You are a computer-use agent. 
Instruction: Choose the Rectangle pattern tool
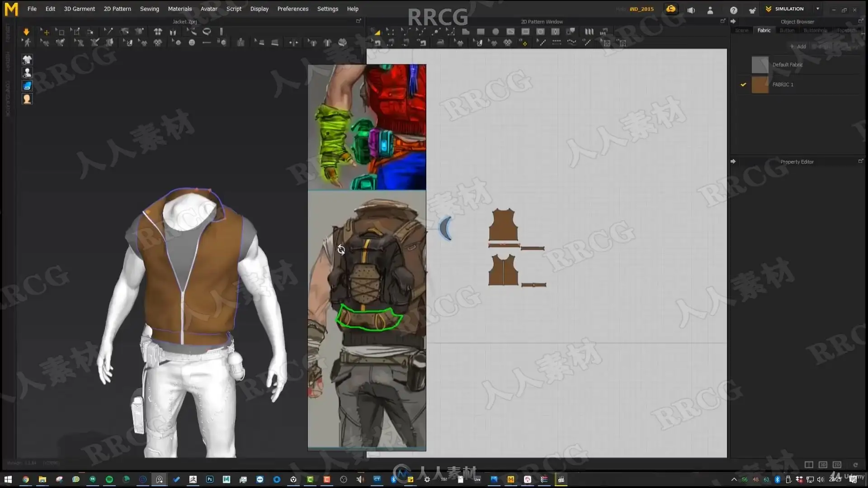coord(481,32)
